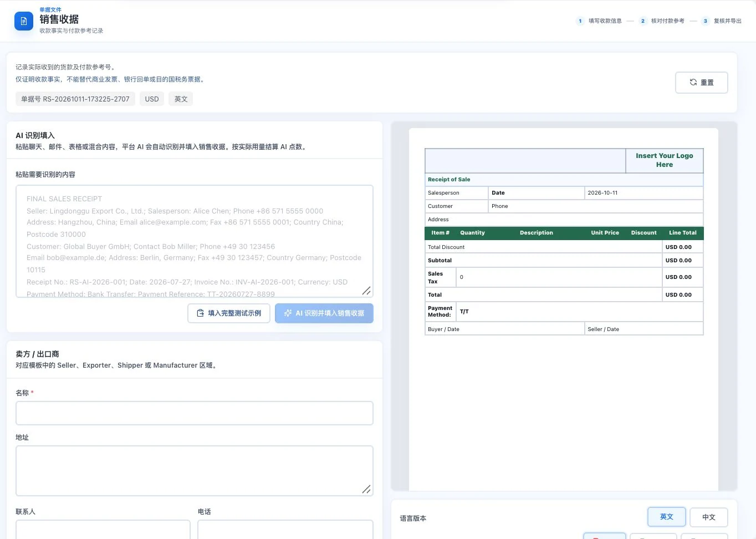Select the 中文 language toggle
The width and height of the screenshot is (756, 539).
coord(709,517)
